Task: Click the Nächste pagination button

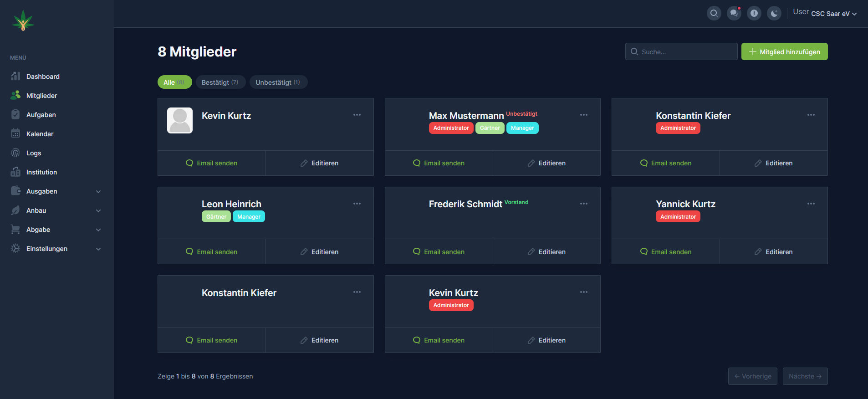Action: [x=805, y=376]
